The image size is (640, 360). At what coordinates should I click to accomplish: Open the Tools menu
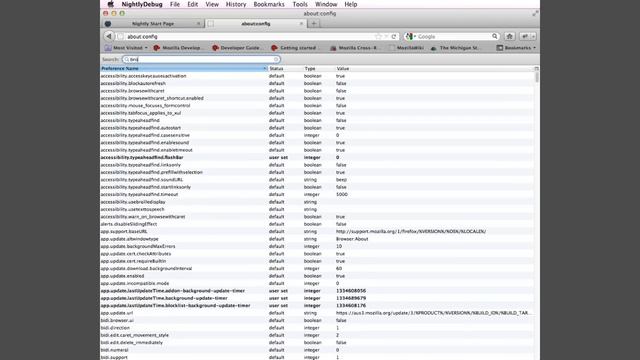pos(300,4)
